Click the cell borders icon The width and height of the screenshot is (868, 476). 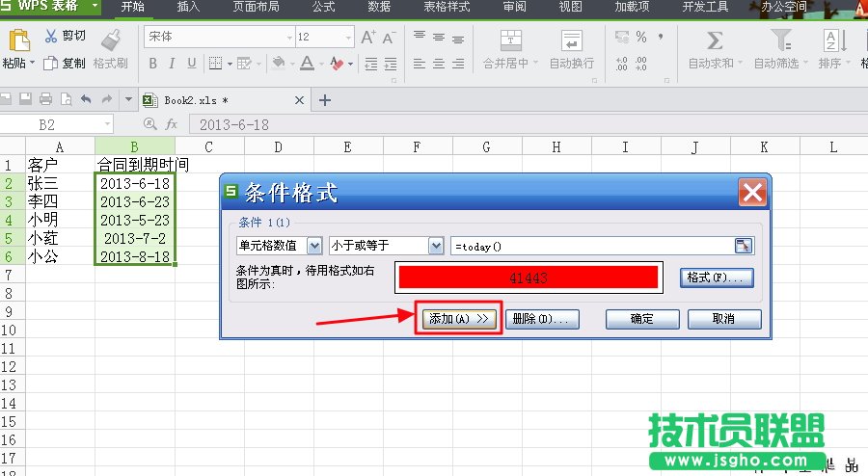[x=215, y=64]
